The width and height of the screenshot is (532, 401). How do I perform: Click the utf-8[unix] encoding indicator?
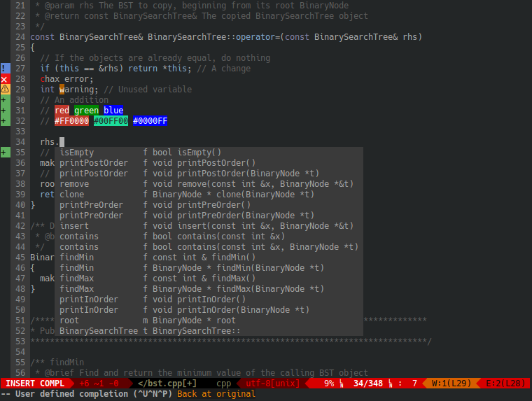coord(272,384)
